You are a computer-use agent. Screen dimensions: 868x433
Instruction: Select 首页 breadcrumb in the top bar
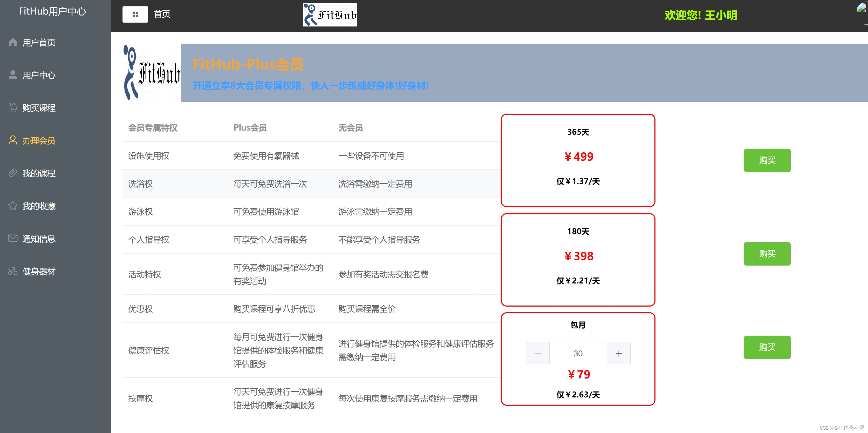pos(162,14)
